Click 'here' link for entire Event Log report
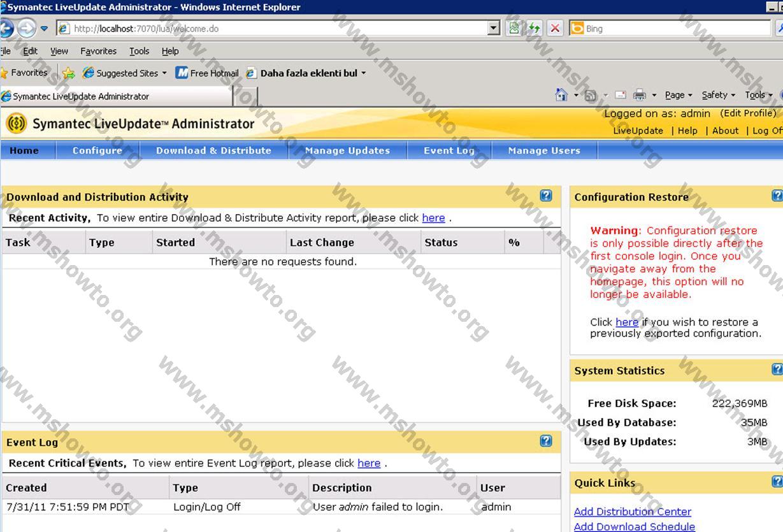 369,463
